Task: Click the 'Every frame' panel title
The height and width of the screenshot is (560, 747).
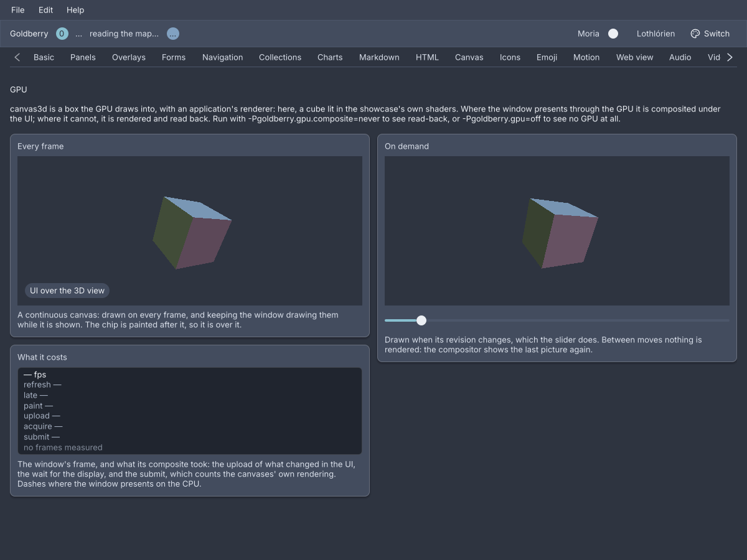Action: click(x=40, y=146)
